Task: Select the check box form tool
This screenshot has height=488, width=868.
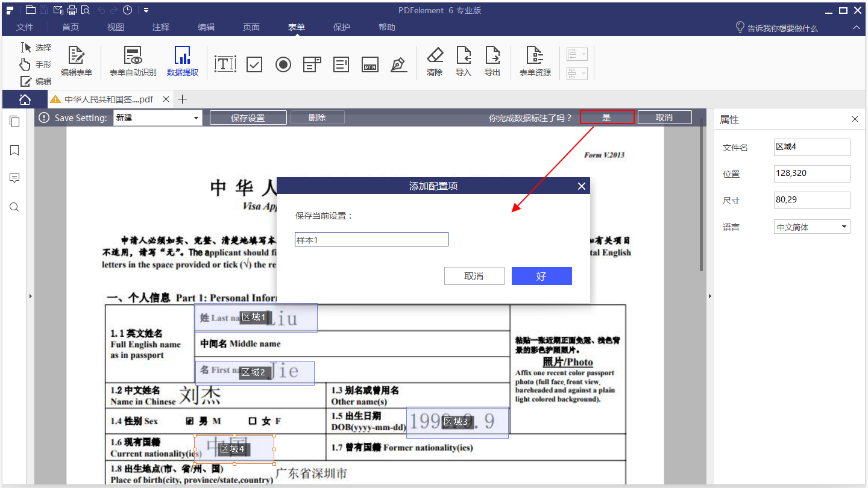Action: click(254, 64)
